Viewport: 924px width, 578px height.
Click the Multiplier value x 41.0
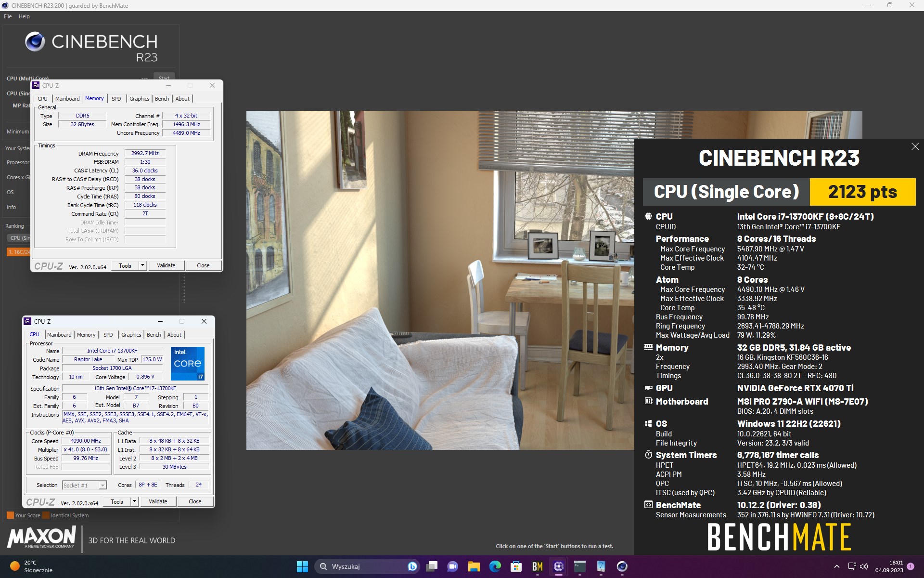[x=86, y=449]
